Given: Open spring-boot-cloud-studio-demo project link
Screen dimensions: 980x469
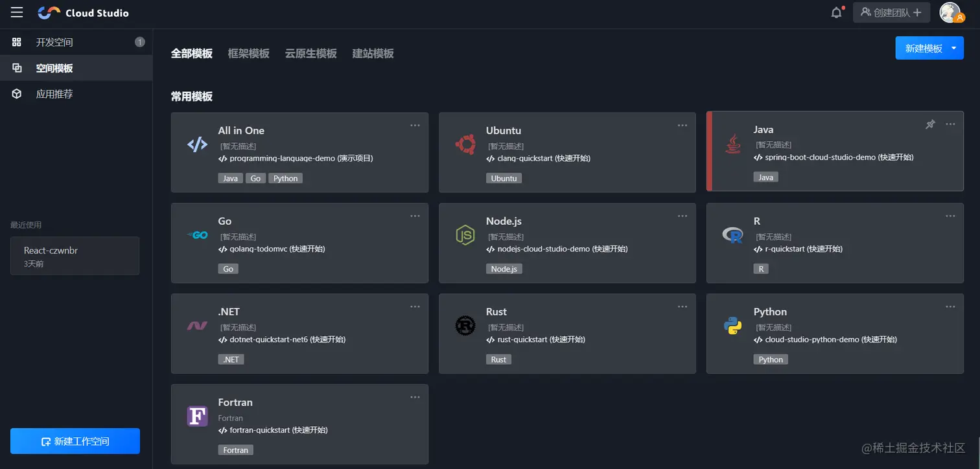Looking at the screenshot, I should 834,157.
